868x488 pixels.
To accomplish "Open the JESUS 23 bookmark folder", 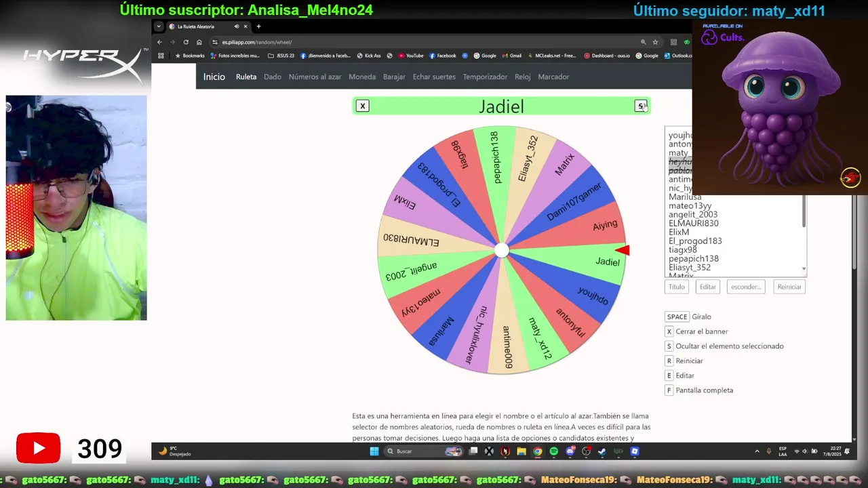I will click(281, 56).
